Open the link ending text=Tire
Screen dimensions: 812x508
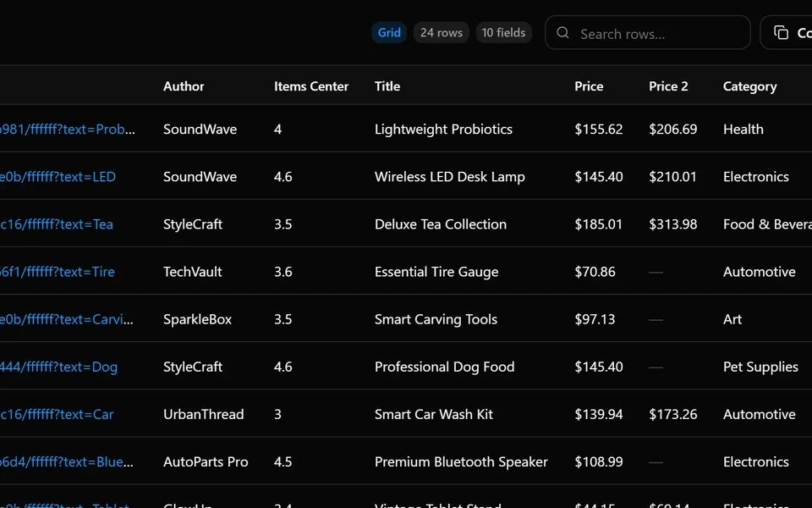[x=57, y=272]
